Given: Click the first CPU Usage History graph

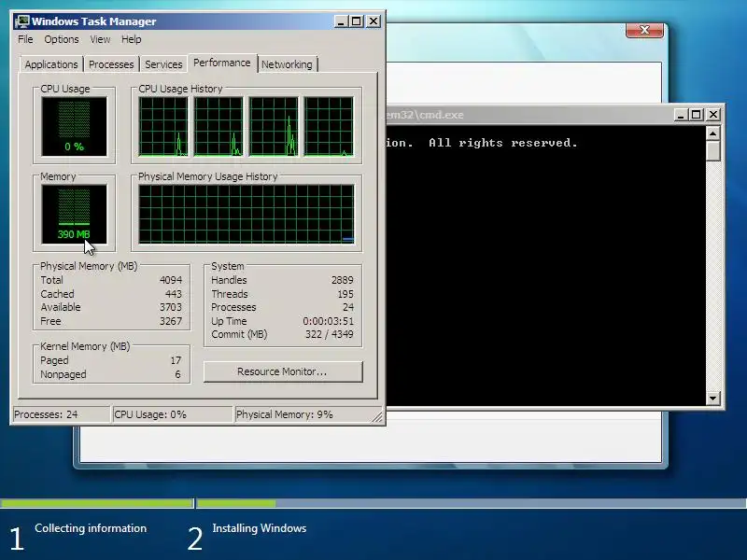Looking at the screenshot, I should point(163,126).
